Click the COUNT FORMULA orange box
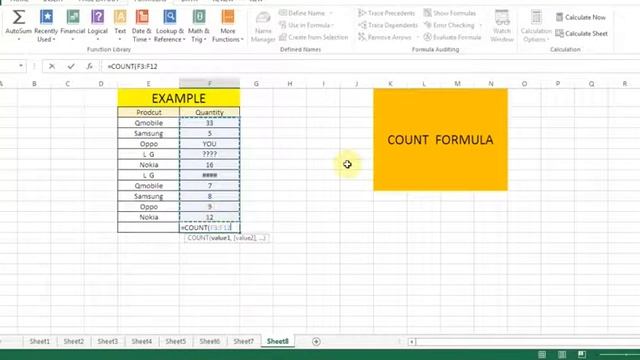The height and width of the screenshot is (360, 640). point(440,140)
